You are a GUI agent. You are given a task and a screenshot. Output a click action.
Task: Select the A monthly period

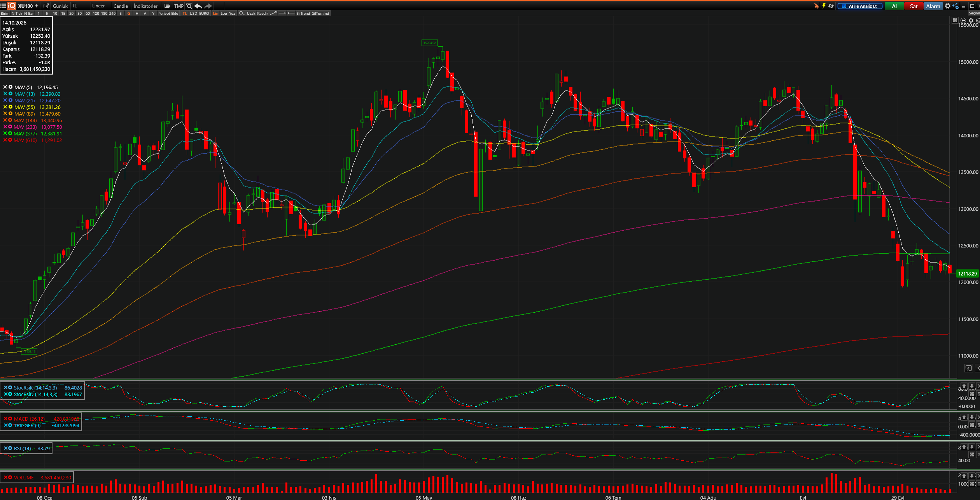click(145, 13)
